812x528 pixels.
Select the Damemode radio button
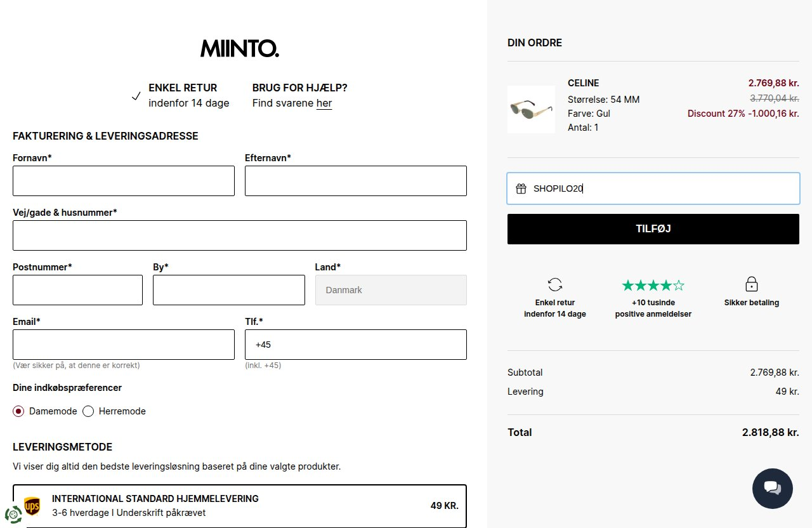click(x=18, y=411)
